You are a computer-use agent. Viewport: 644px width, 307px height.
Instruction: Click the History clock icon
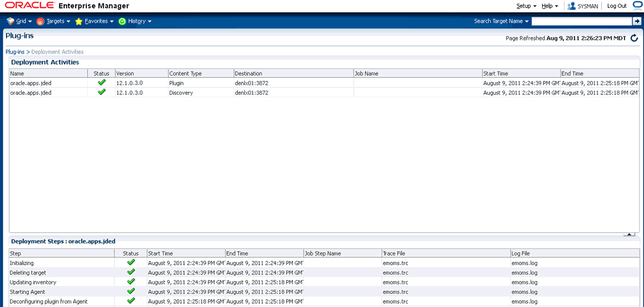coord(122,21)
